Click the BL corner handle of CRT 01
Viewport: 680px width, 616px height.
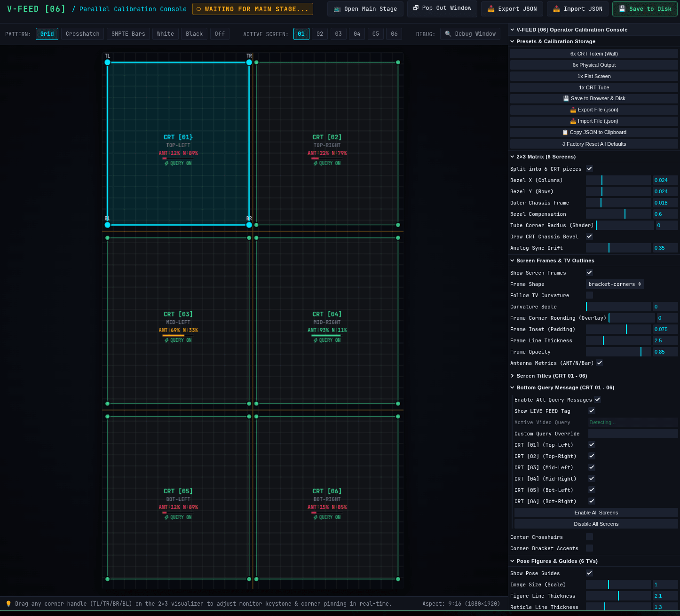(x=108, y=225)
